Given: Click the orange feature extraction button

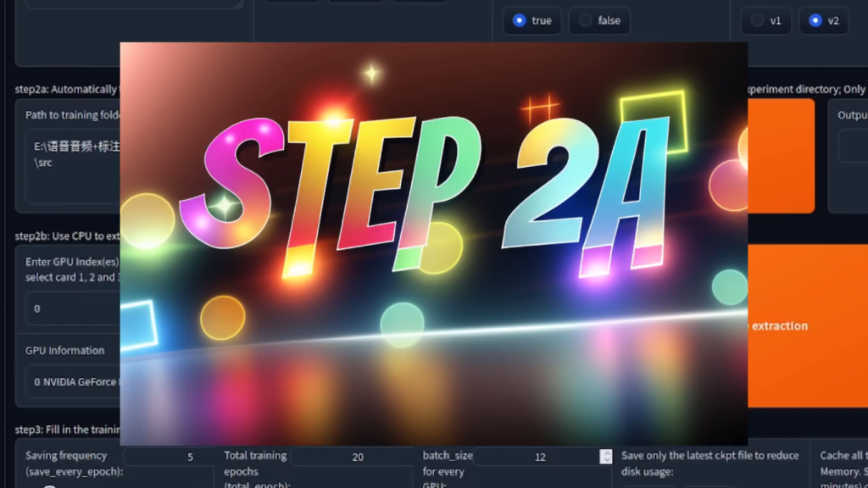Looking at the screenshot, I should [808, 326].
